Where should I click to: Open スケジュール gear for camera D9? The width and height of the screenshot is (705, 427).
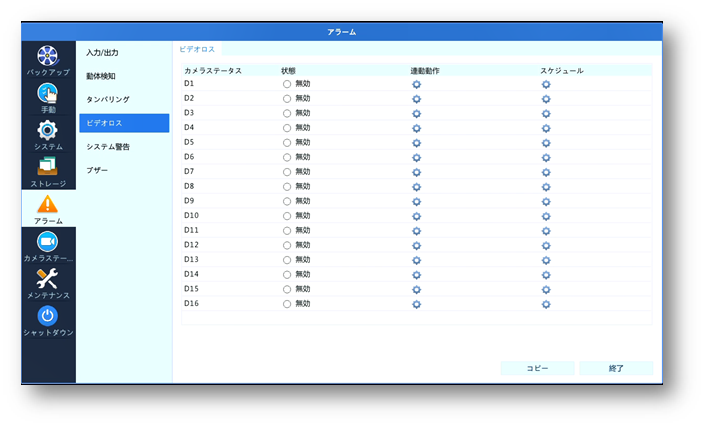coord(546,202)
